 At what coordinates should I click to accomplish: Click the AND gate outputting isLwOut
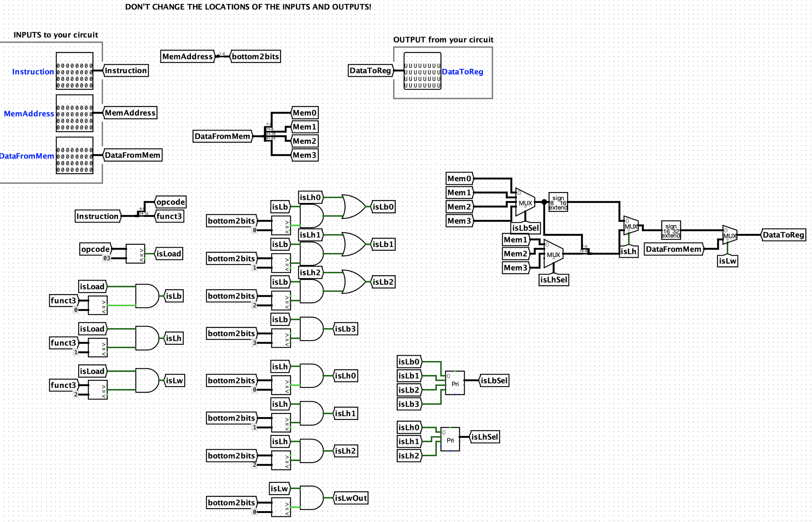(x=311, y=497)
